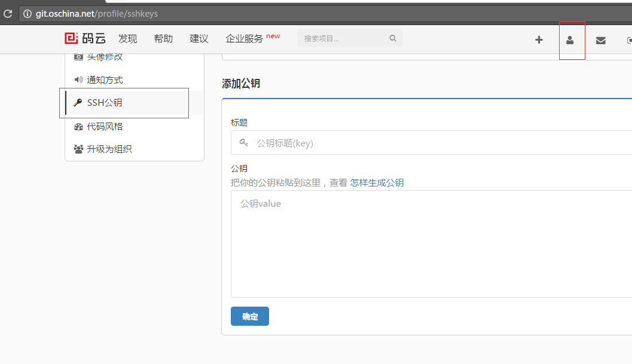632x364 pixels.
Task: Go to 帮助 in top navigation
Action: [163, 39]
